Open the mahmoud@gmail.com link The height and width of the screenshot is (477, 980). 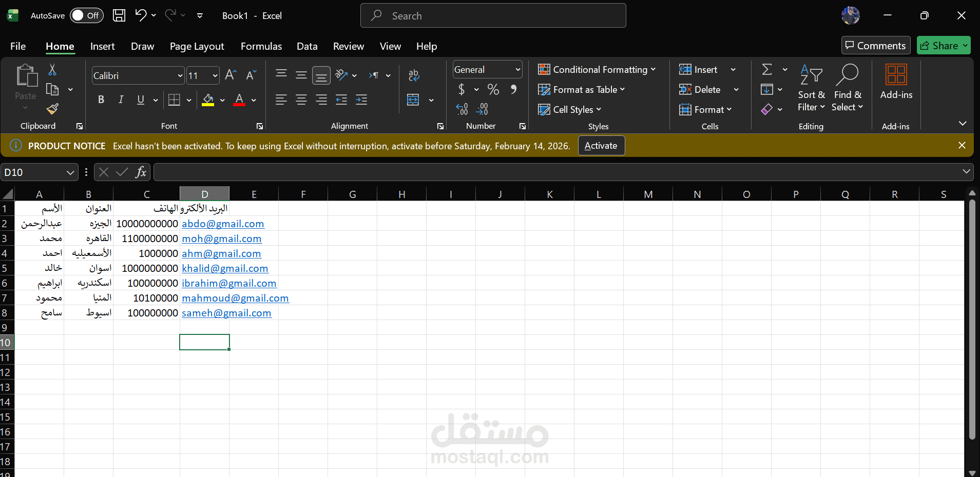(x=235, y=298)
